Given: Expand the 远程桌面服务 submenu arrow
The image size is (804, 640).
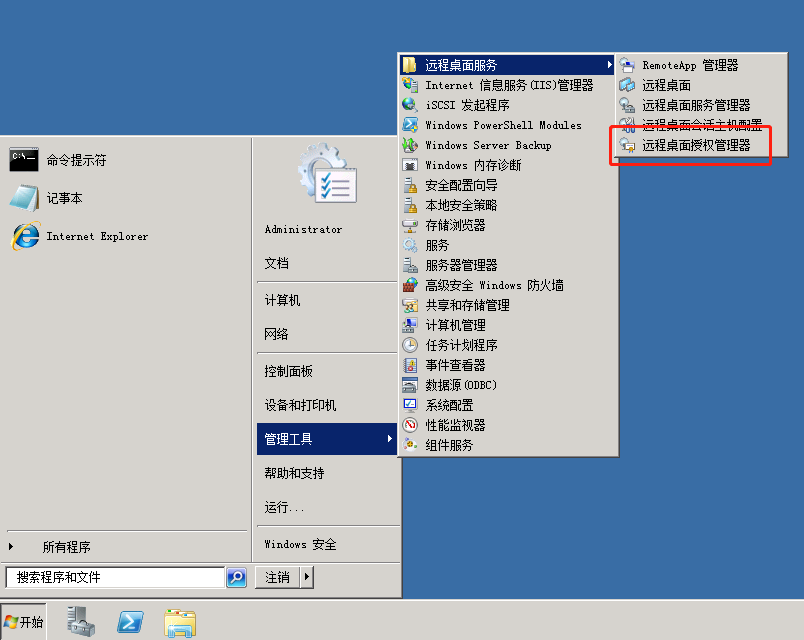Looking at the screenshot, I should click(x=609, y=65).
